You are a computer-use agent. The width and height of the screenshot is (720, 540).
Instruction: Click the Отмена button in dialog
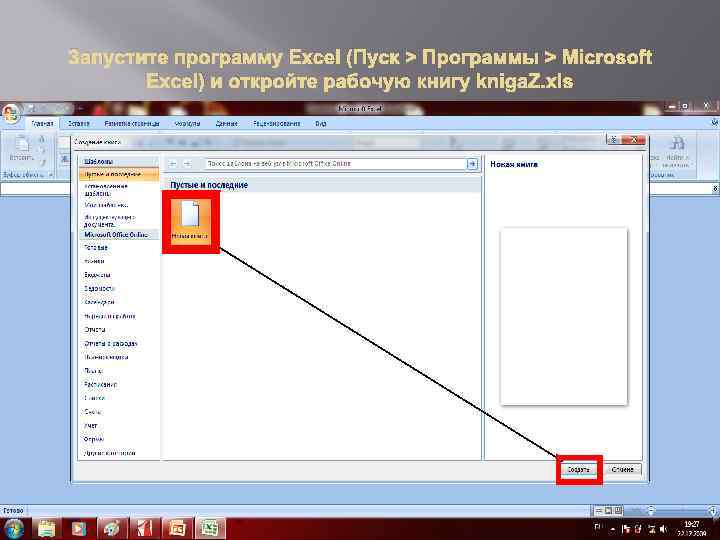click(x=623, y=469)
